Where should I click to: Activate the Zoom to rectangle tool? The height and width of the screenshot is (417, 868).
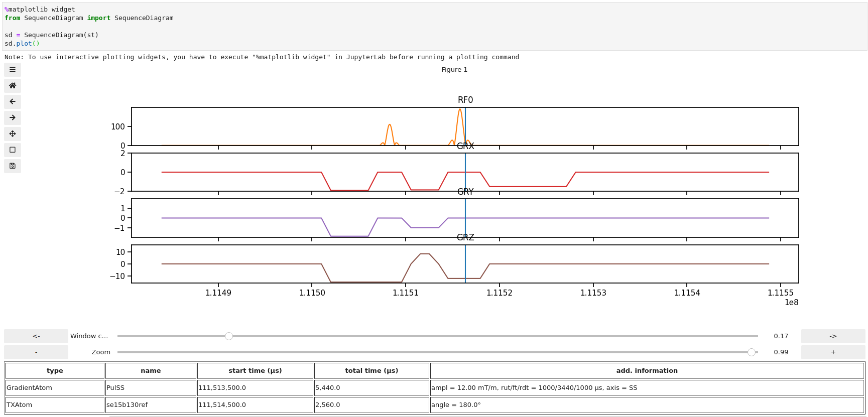(x=13, y=150)
